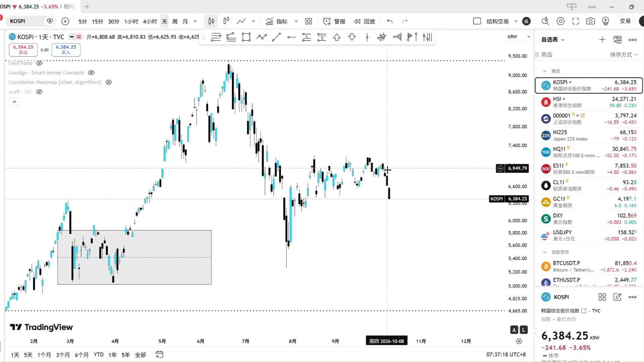Image resolution: width=644 pixels, height=362 pixels.
Task: Start bar replay with 回放 button
Action: (365, 21)
